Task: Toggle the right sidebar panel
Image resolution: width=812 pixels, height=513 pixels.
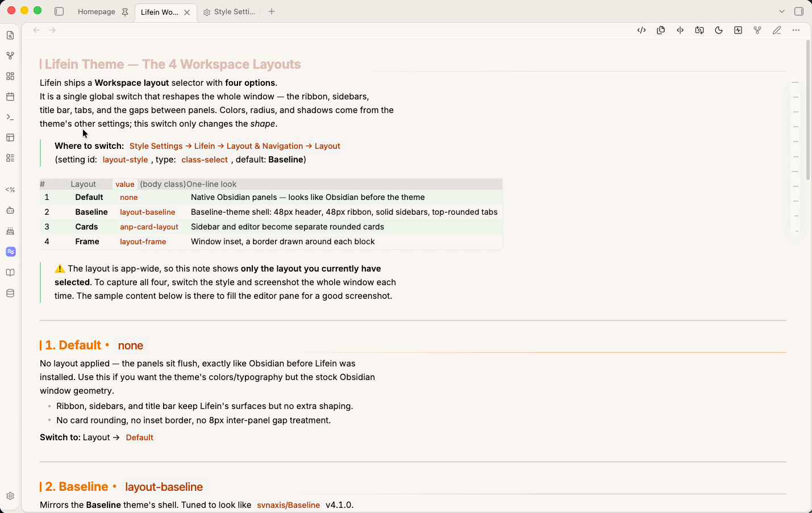Action: point(799,11)
